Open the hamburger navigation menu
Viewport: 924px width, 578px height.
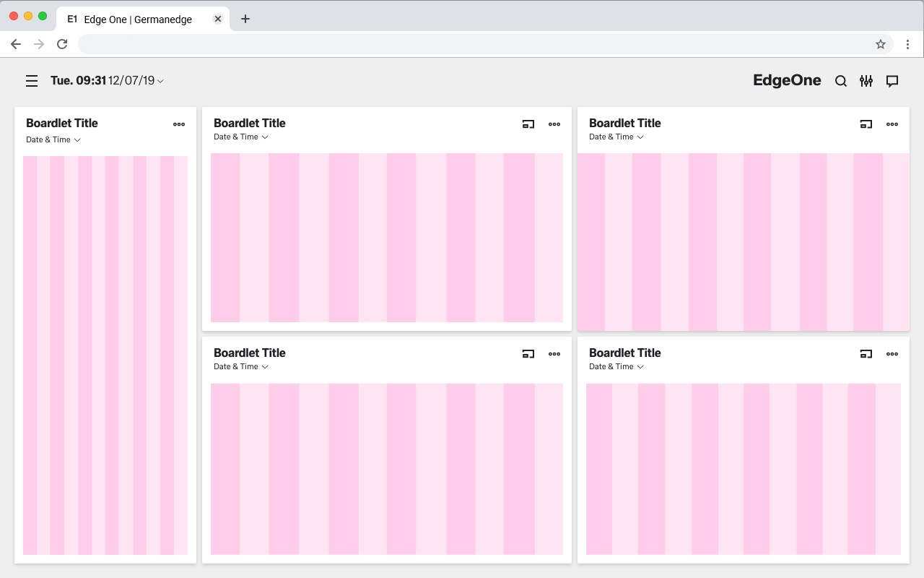[x=32, y=81]
